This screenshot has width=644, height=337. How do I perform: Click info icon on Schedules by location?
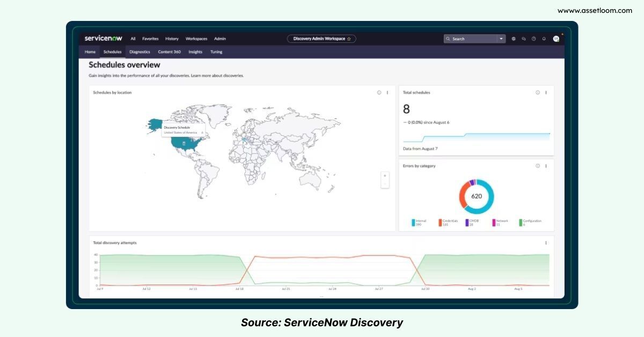pos(379,92)
